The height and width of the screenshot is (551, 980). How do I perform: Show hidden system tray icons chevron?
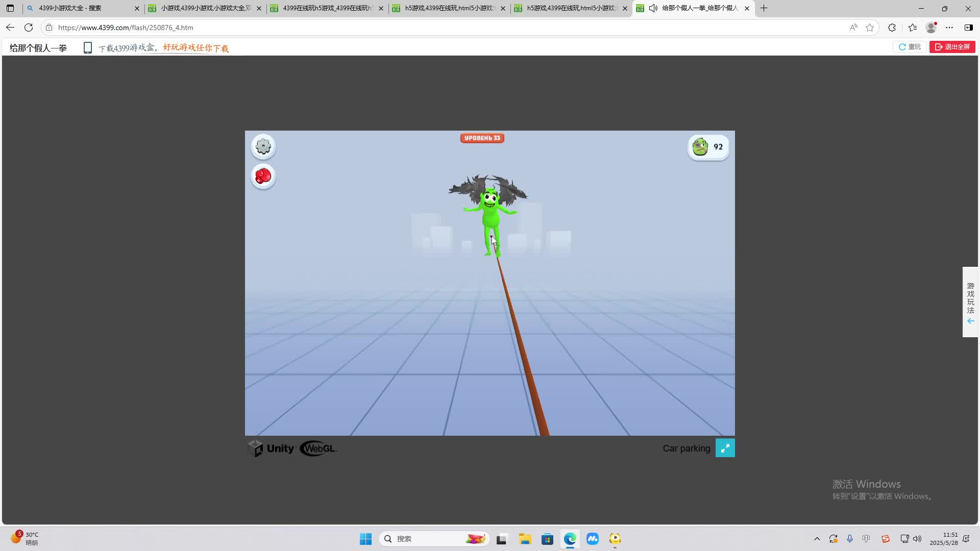point(817,539)
